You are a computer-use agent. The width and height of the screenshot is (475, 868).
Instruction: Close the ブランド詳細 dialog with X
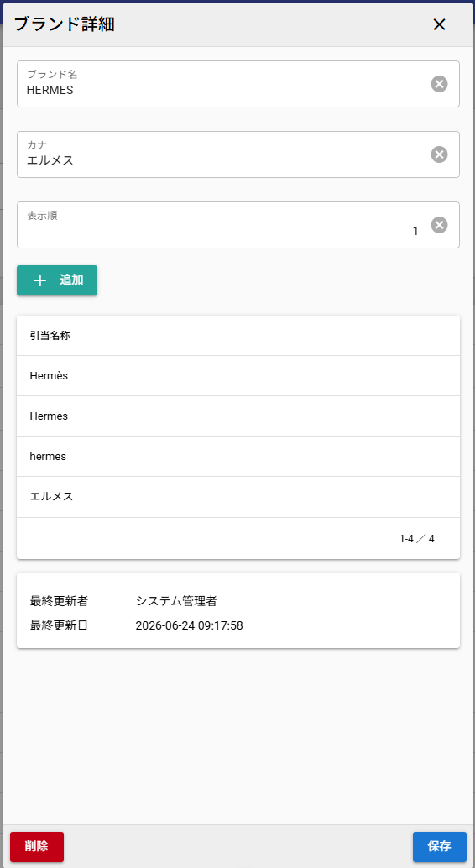(x=439, y=24)
